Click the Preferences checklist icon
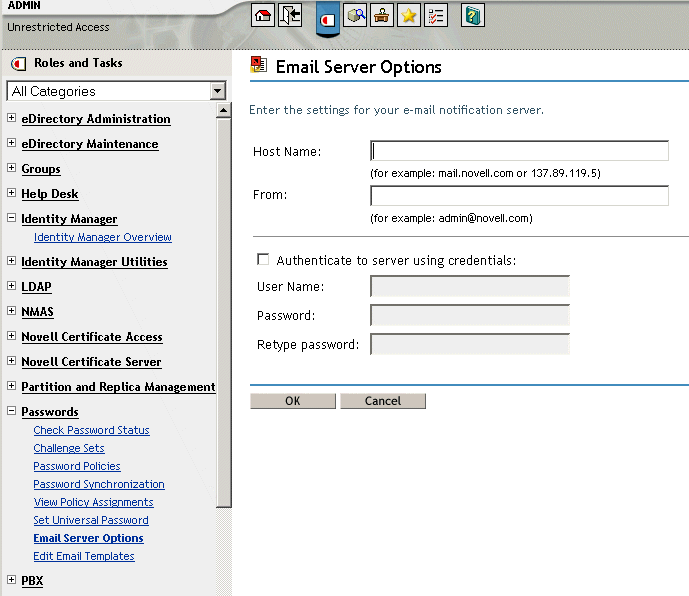Screen dimensions: 689x596 [x=436, y=15]
